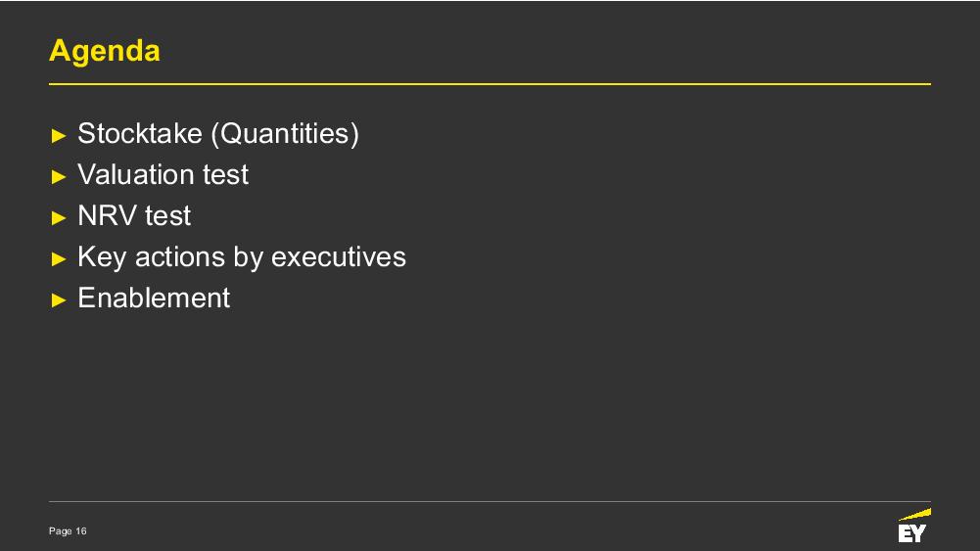
Task: Click the arrow bullet beside Key actions
Action: click(59, 258)
